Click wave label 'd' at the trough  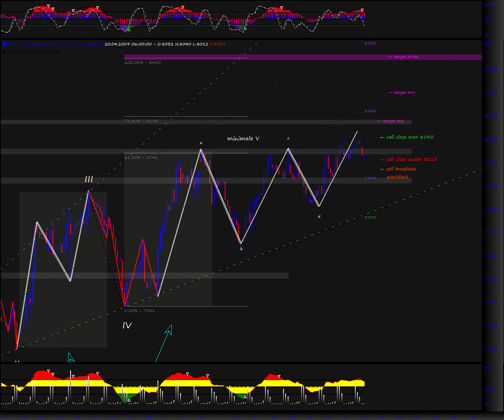tap(319, 216)
